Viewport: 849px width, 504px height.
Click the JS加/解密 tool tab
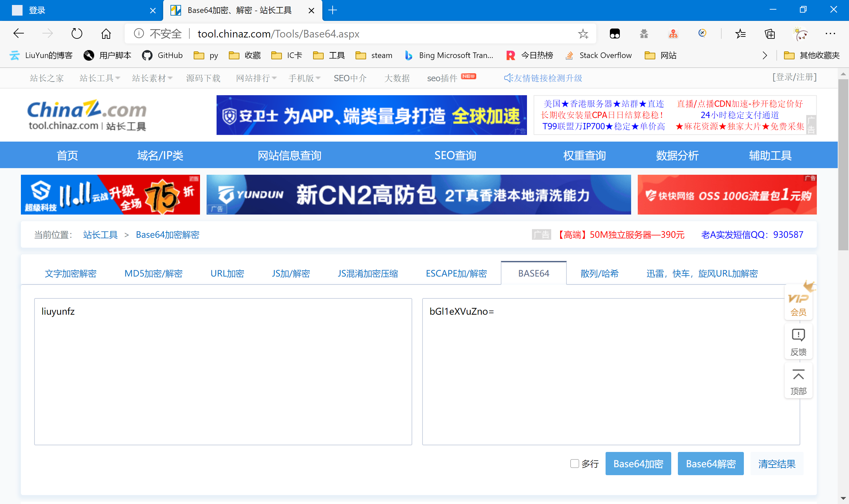(x=291, y=274)
